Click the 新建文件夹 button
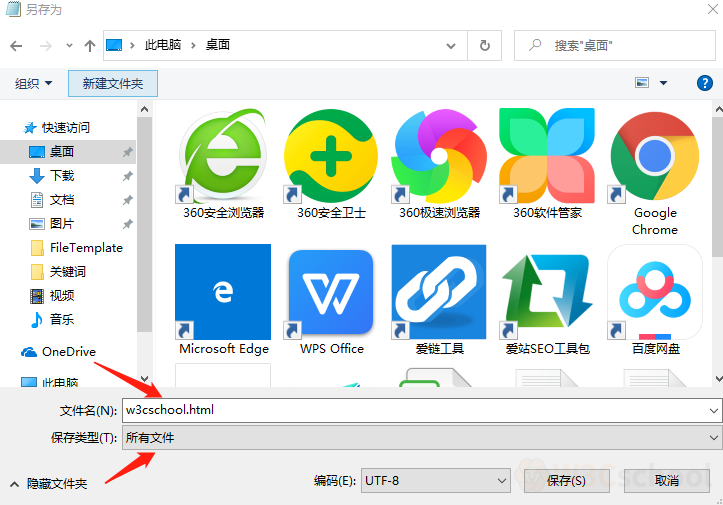 click(x=113, y=84)
